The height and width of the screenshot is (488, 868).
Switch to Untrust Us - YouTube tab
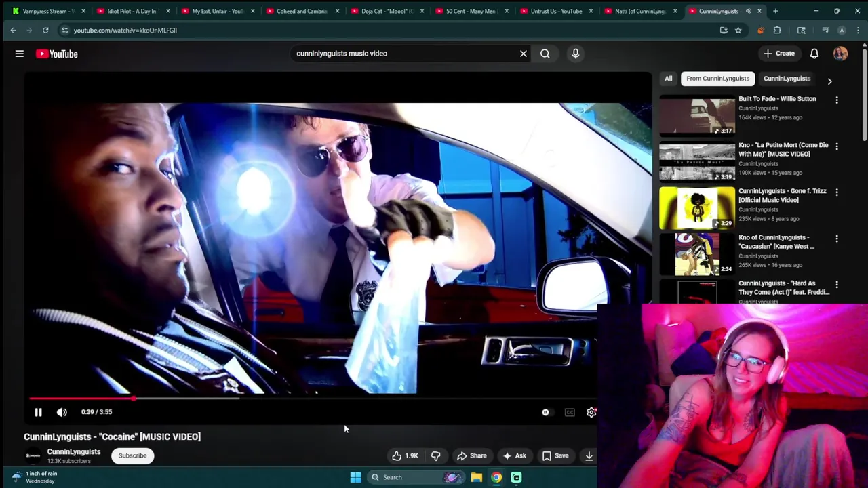[x=555, y=11]
